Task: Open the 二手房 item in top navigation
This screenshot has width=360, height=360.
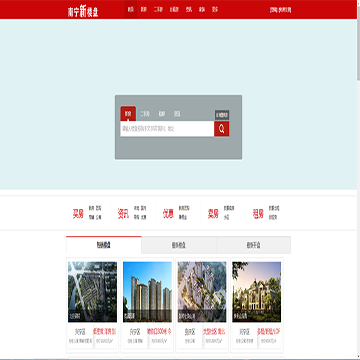Action: coord(158,10)
